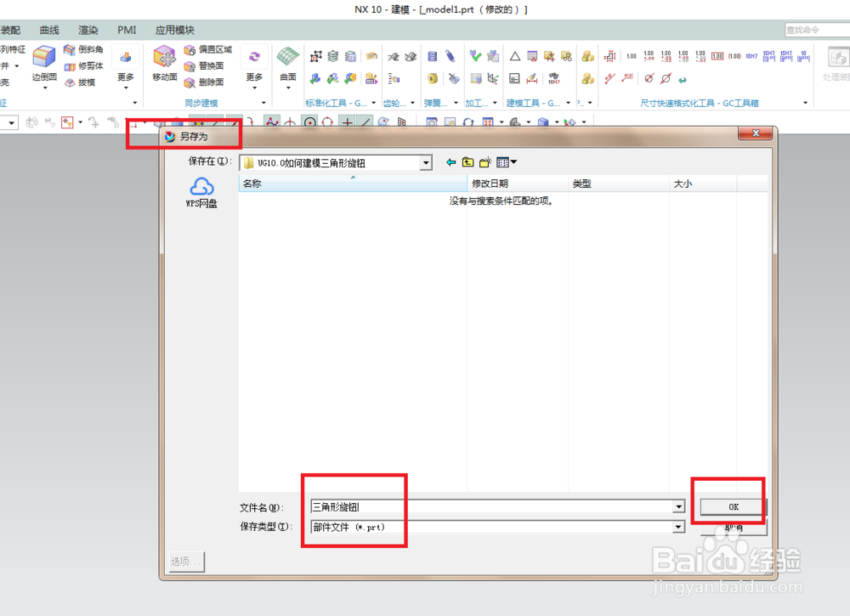The image size is (850, 616).
Task: Click the 文件名 input field with 三角形旋钮
Action: coord(492,506)
